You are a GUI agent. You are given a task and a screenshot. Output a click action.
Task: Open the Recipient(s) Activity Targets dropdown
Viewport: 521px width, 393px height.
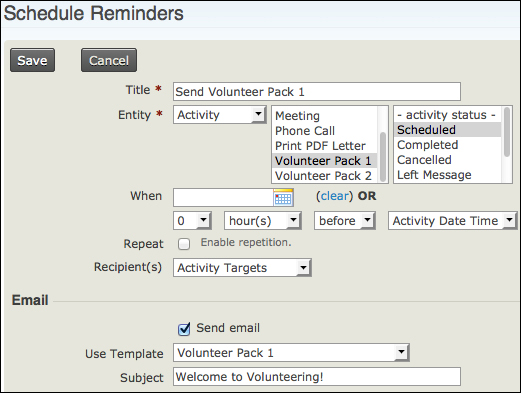point(242,268)
